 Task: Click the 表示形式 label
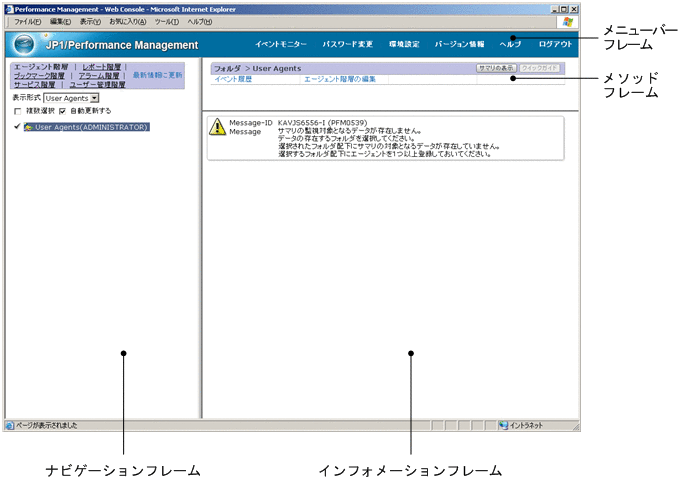(26, 98)
